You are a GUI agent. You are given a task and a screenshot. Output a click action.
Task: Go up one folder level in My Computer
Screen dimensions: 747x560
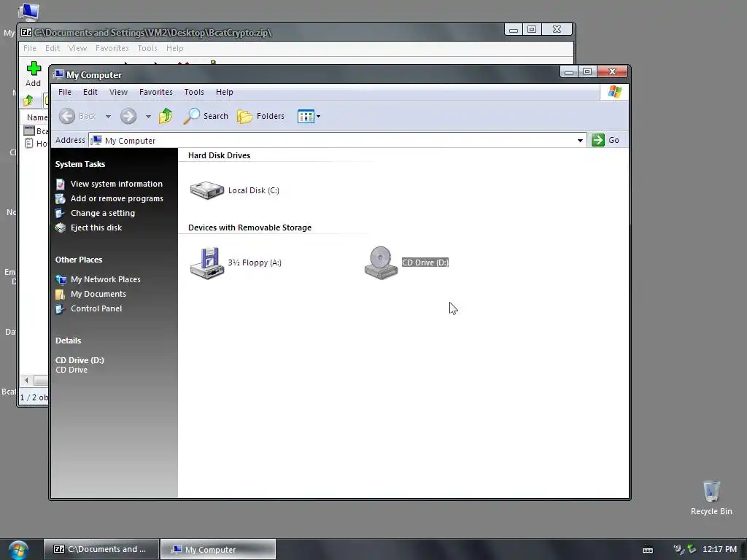(166, 116)
